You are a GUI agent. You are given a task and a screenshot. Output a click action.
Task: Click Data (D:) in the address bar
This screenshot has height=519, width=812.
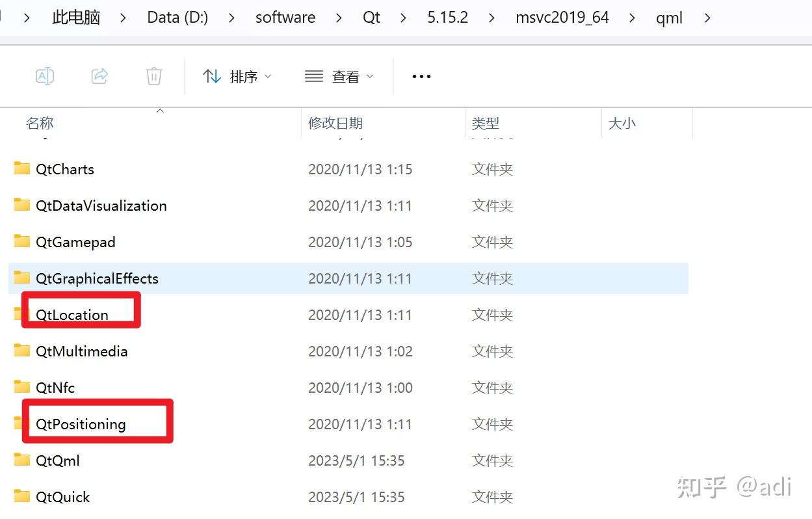(177, 17)
